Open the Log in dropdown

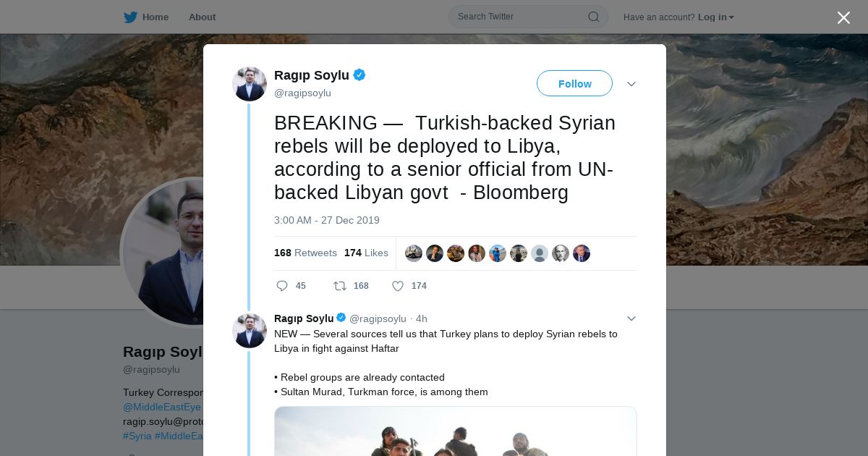click(716, 17)
